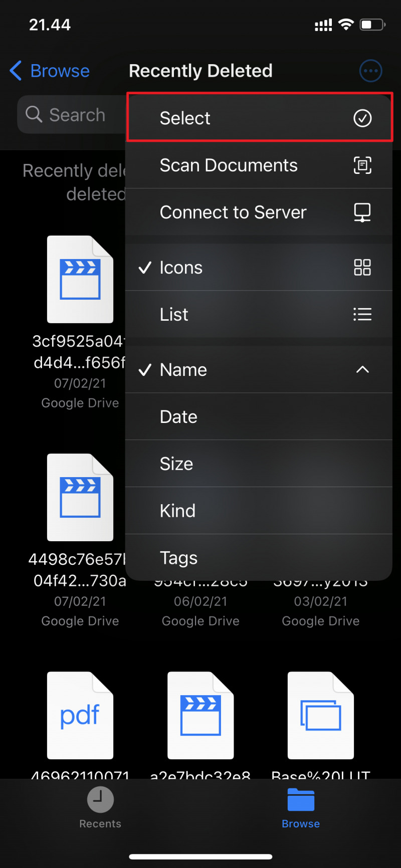Tap the Scan Documents scanner icon
The width and height of the screenshot is (401, 868).
[x=362, y=165]
